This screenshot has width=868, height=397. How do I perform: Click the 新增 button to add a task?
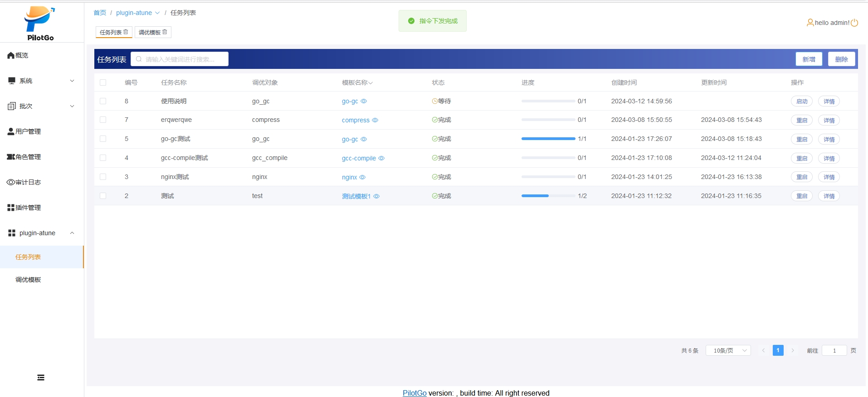pyautogui.click(x=809, y=59)
